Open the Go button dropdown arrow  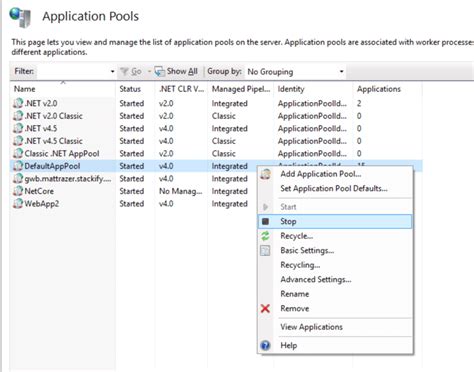[149, 71]
